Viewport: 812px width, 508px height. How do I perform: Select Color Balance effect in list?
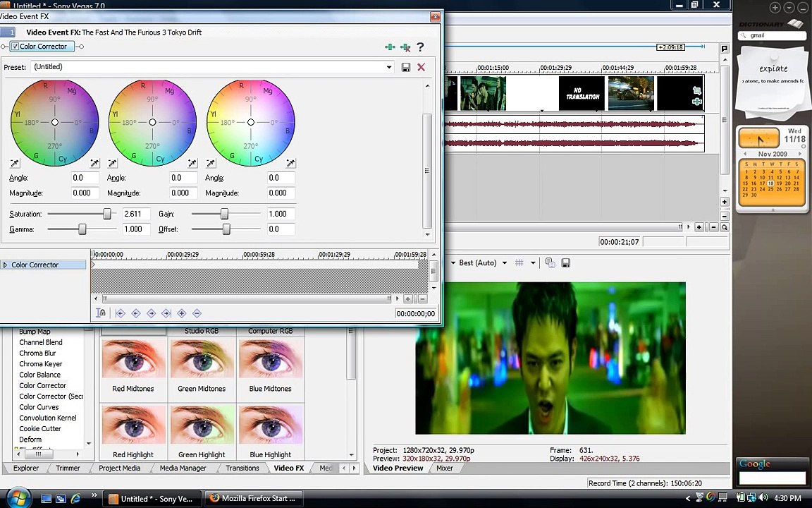click(x=40, y=375)
